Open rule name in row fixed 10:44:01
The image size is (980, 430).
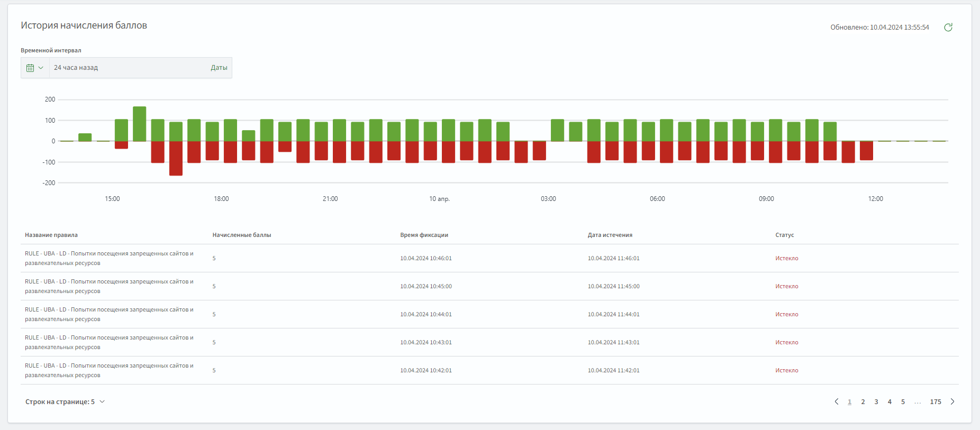(x=109, y=314)
